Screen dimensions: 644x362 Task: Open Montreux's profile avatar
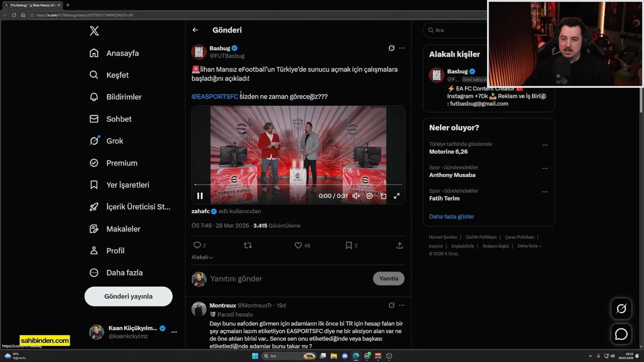click(x=199, y=309)
